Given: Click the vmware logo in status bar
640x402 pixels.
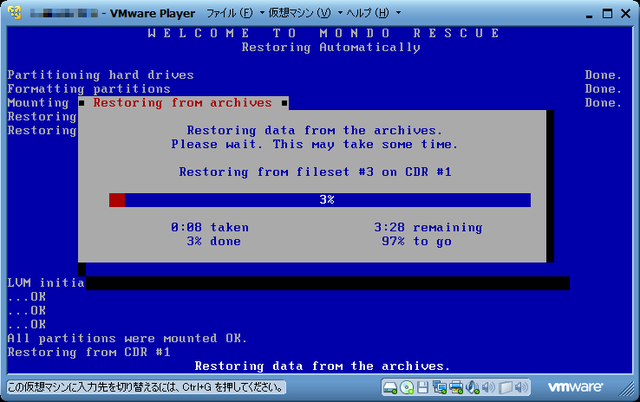Looking at the screenshot, I should pos(575,387).
